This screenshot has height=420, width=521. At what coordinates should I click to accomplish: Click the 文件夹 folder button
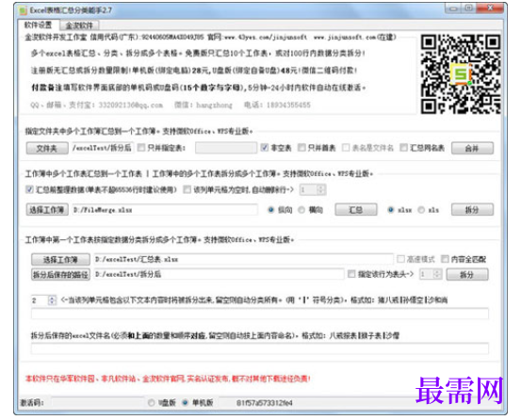point(47,148)
